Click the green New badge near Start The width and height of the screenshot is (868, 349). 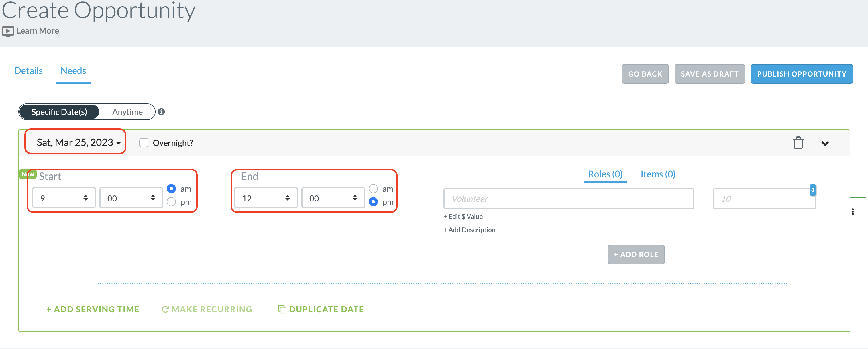pyautogui.click(x=28, y=174)
